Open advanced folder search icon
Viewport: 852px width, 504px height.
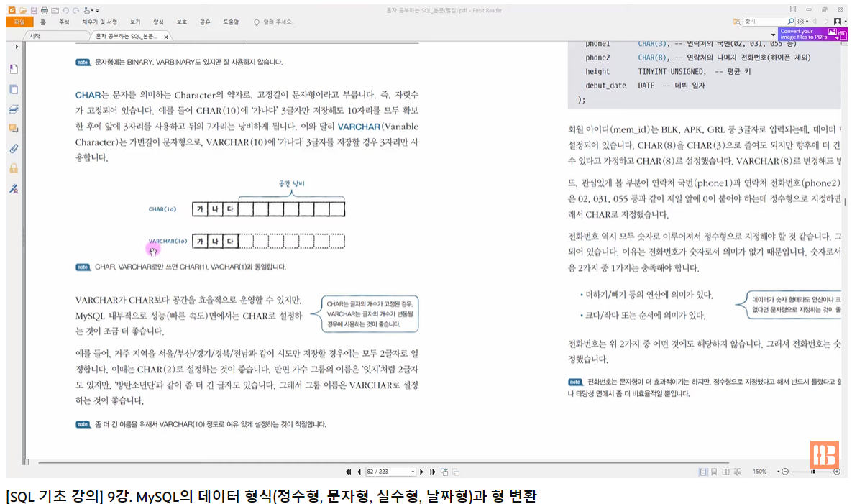(x=737, y=22)
